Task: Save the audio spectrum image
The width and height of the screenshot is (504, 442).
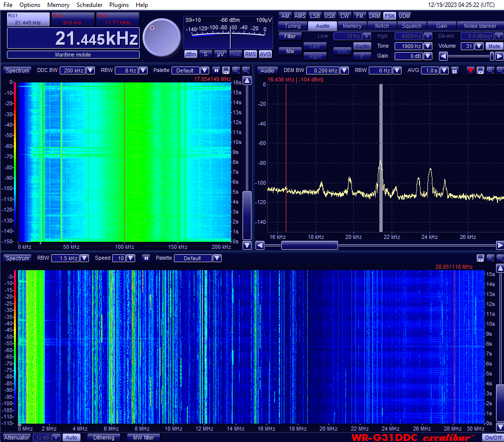Action: [x=480, y=71]
